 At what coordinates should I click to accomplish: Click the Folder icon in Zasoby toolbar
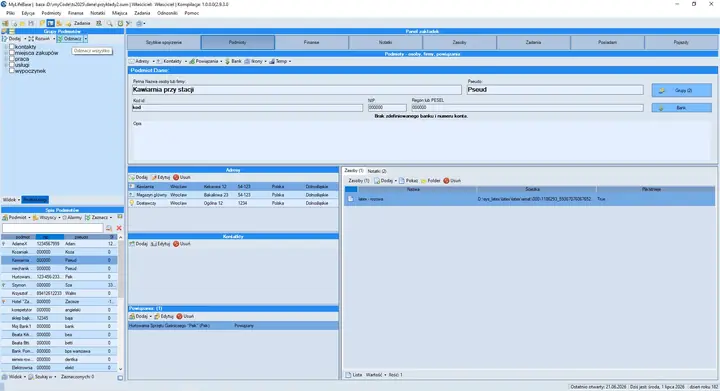pyautogui.click(x=424, y=181)
